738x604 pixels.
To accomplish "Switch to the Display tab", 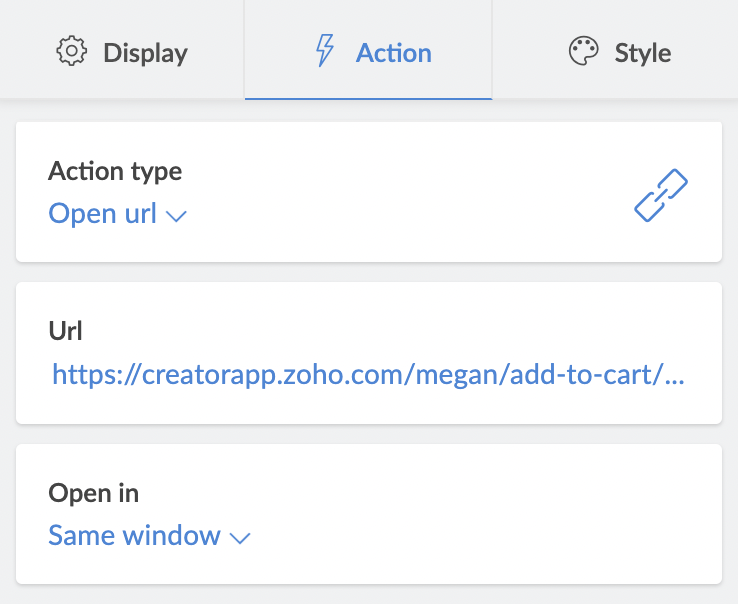I will coord(122,49).
